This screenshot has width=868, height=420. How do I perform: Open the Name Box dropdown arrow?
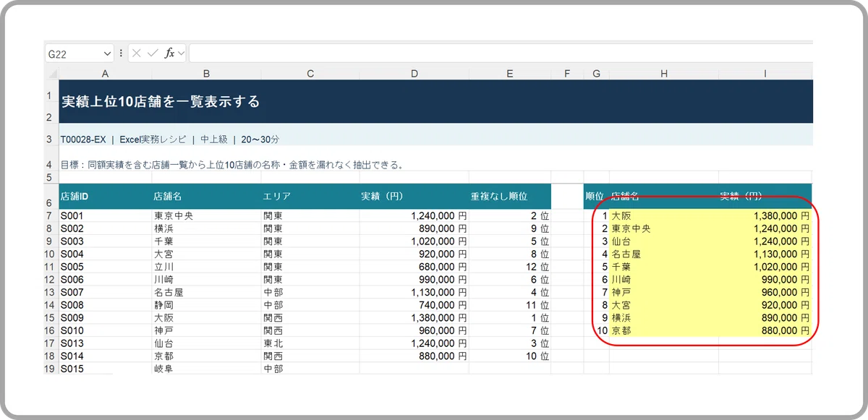tap(107, 53)
